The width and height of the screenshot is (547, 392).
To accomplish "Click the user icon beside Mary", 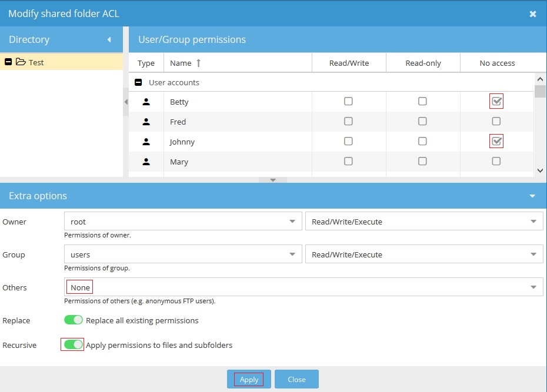I will click(146, 162).
